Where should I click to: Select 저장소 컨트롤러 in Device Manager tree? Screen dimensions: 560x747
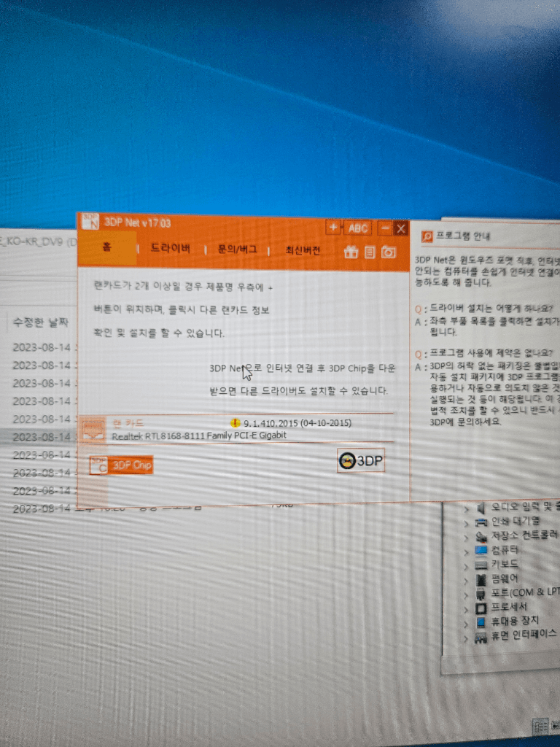pos(525,535)
